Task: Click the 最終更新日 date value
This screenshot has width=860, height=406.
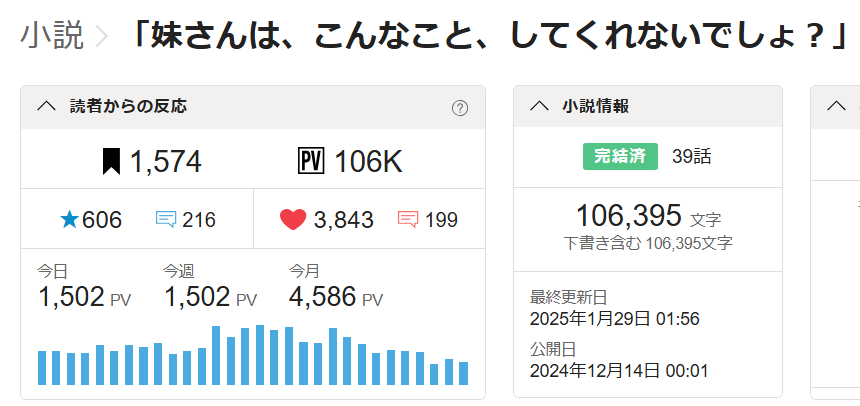Action: (x=614, y=319)
